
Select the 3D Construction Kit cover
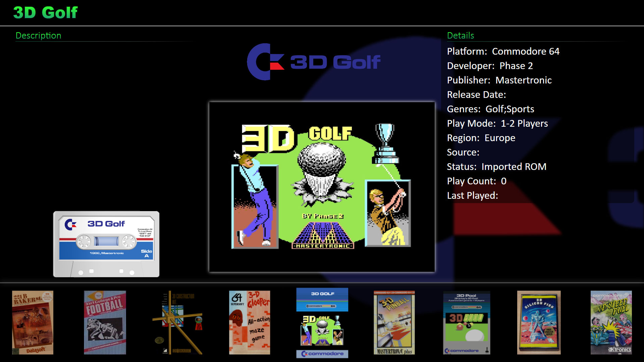click(x=177, y=322)
